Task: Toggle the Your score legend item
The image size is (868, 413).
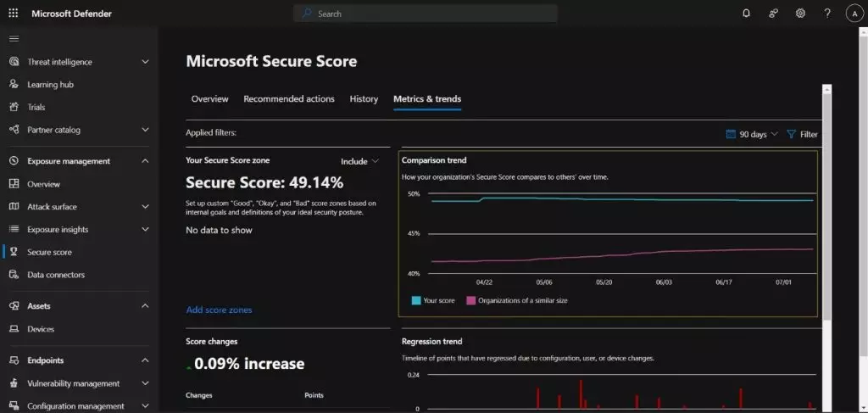Action: pos(433,300)
